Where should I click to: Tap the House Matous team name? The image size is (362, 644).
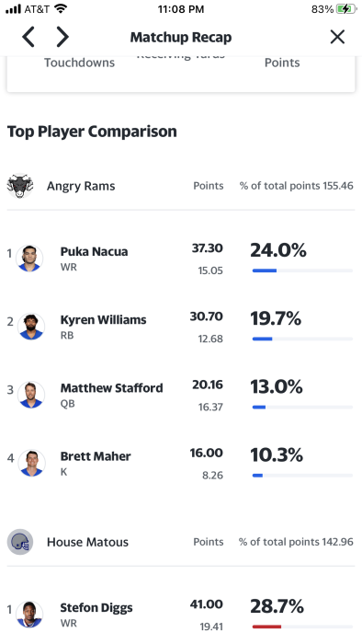87,542
